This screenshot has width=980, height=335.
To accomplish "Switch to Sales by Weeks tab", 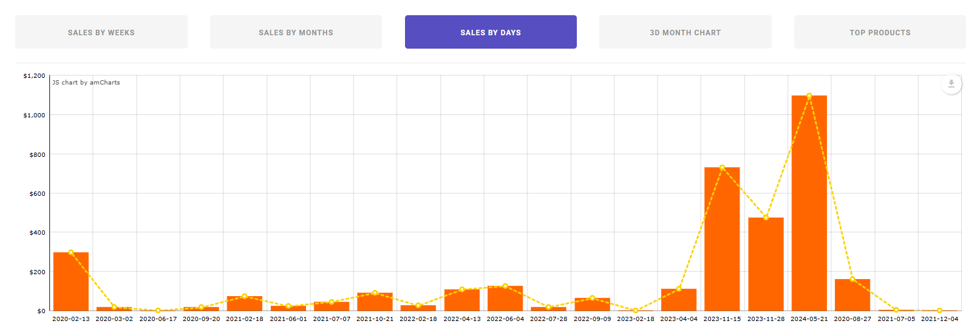I will click(101, 32).
